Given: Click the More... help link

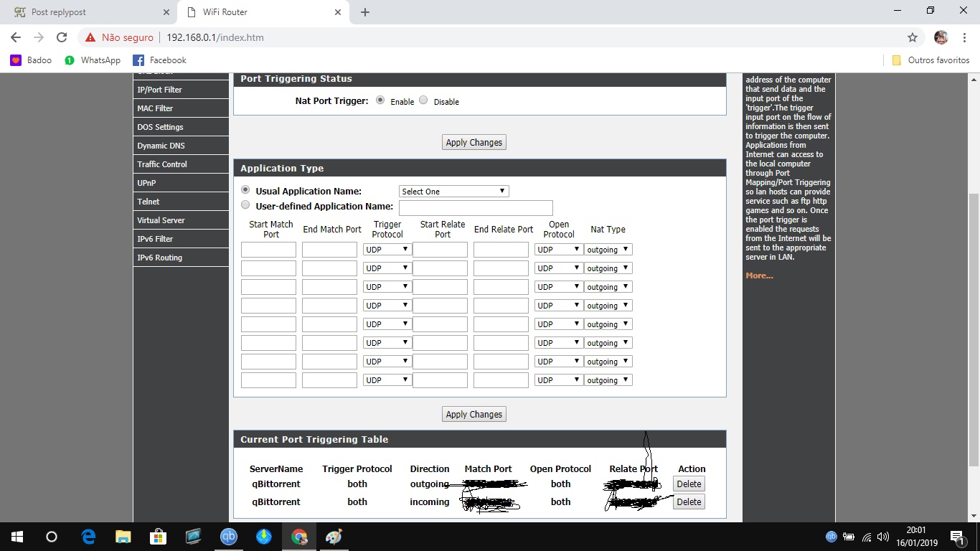Looking at the screenshot, I should [759, 275].
